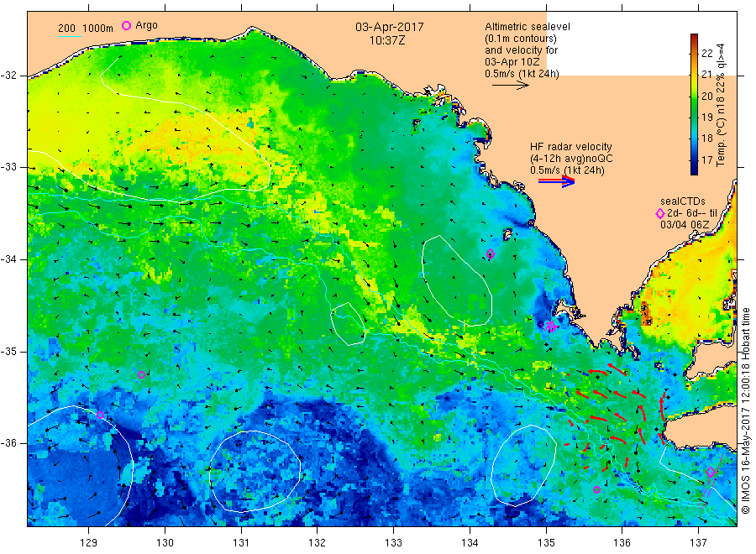The image size is (756, 554).
Task: Click the colorbar tick value 18
Action: point(706,138)
